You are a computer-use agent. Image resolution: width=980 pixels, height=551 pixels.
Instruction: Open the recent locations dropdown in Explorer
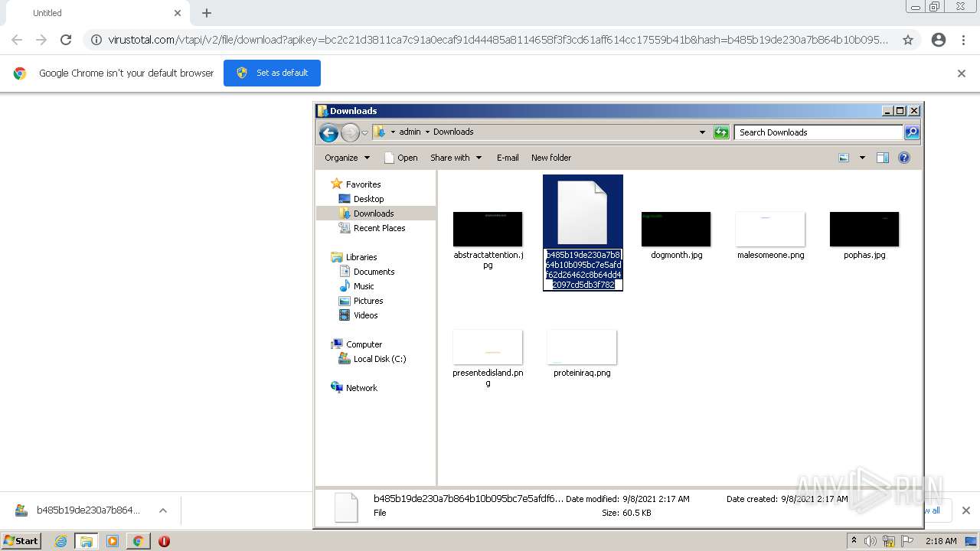click(364, 132)
